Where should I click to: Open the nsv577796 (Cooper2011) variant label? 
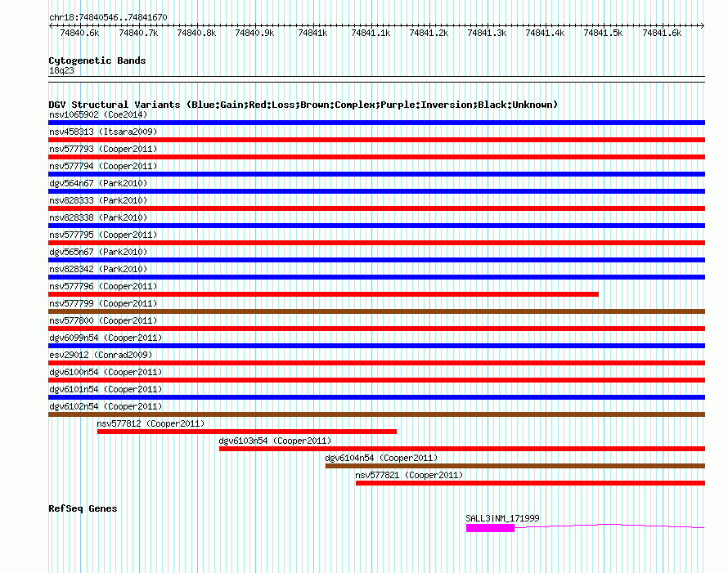103,286
